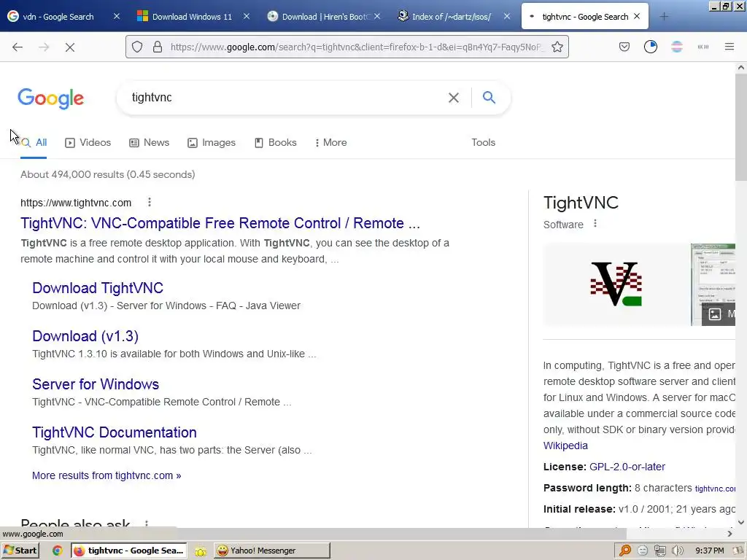Close the Index of dartz isos tab
This screenshot has width=747, height=560.
click(507, 17)
